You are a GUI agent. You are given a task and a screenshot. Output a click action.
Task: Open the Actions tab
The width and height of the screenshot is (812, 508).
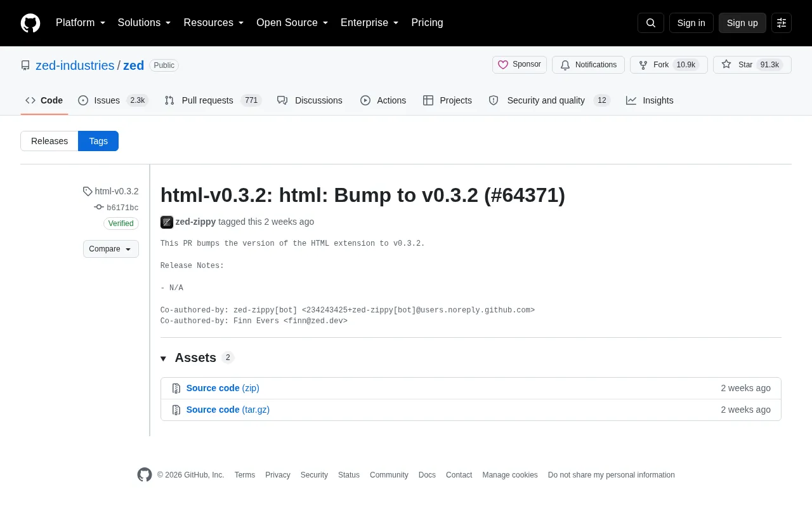click(383, 100)
